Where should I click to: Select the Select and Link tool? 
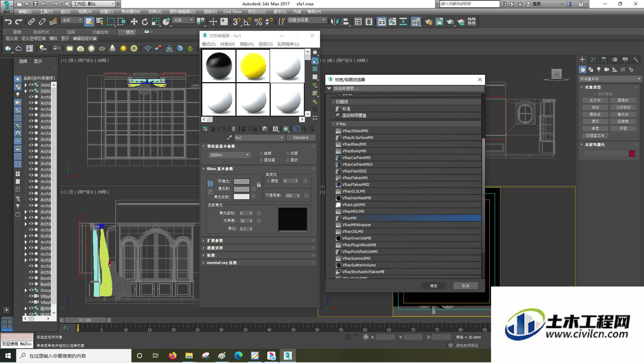coord(31,22)
